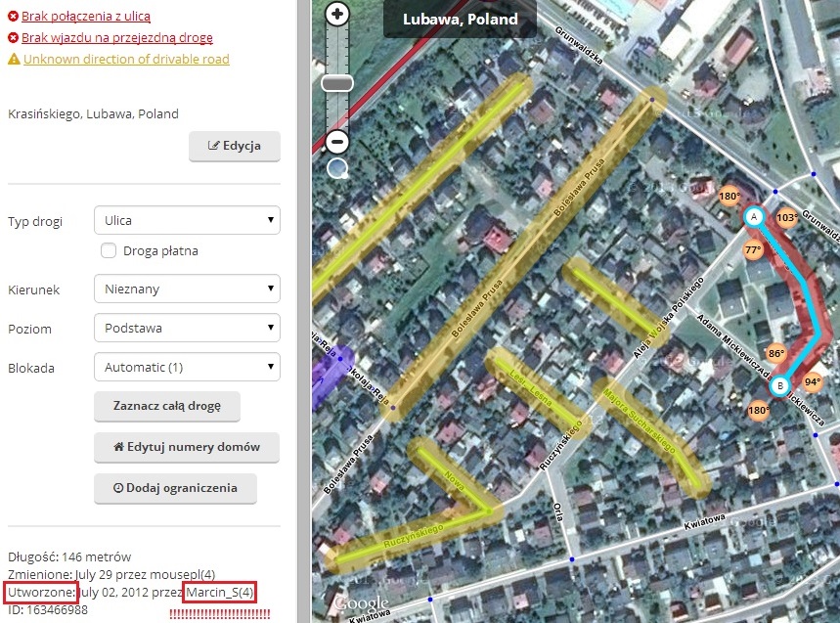Click the segment endpoint marker A
The width and height of the screenshot is (840, 623).
pyautogui.click(x=754, y=217)
